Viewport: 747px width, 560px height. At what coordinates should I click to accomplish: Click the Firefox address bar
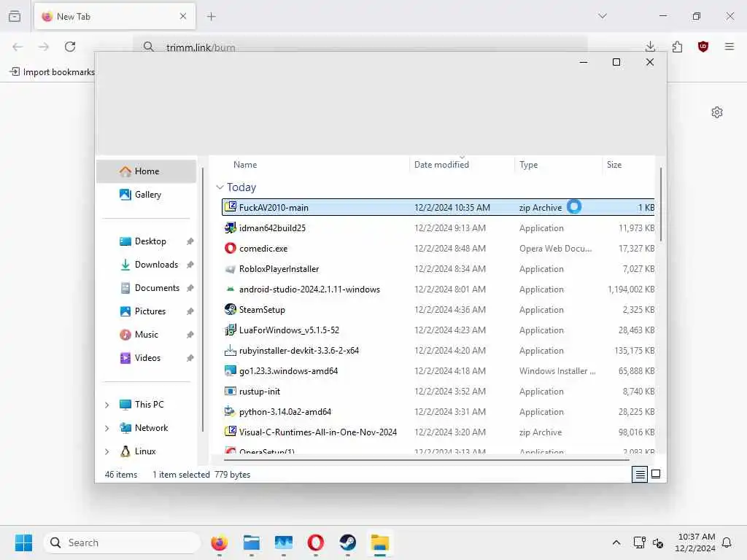360,47
